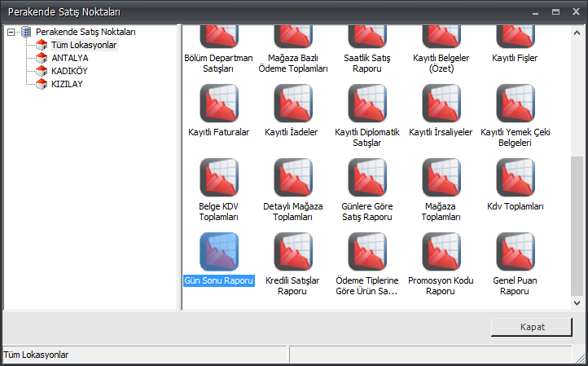The height and width of the screenshot is (366, 588).
Task: Select the Perakende Satış Noktaları root node
Action: point(86,32)
